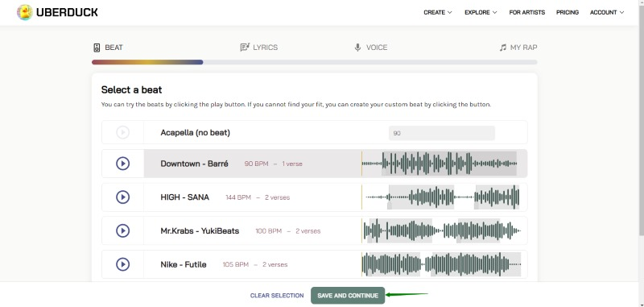
Task: Click 2 verses label of Nike - Futile
Action: [x=275, y=264]
